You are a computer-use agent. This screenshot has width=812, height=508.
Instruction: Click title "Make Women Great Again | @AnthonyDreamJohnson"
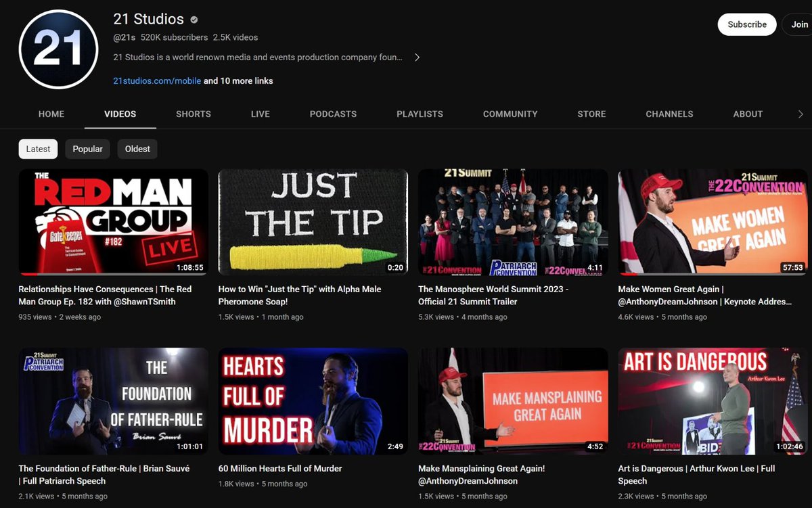[x=704, y=296]
